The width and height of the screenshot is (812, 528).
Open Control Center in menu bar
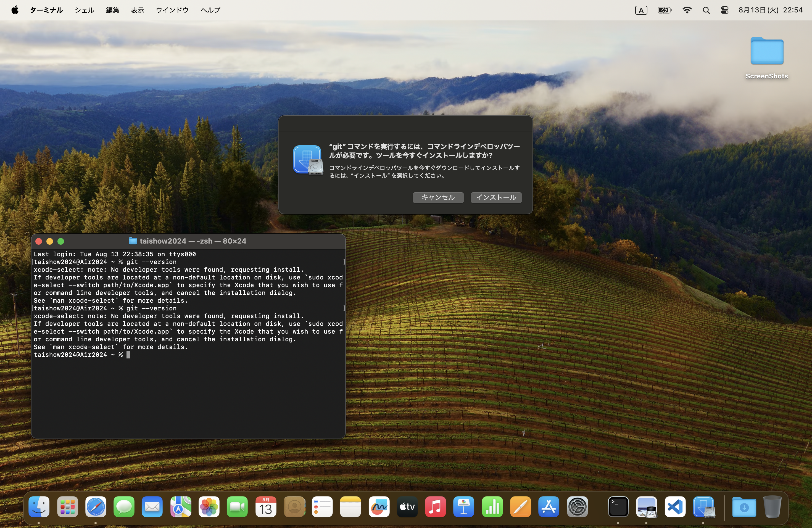point(725,10)
